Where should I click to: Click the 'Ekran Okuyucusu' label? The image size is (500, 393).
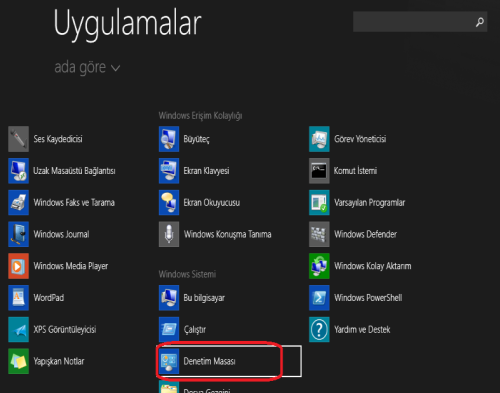point(212,203)
